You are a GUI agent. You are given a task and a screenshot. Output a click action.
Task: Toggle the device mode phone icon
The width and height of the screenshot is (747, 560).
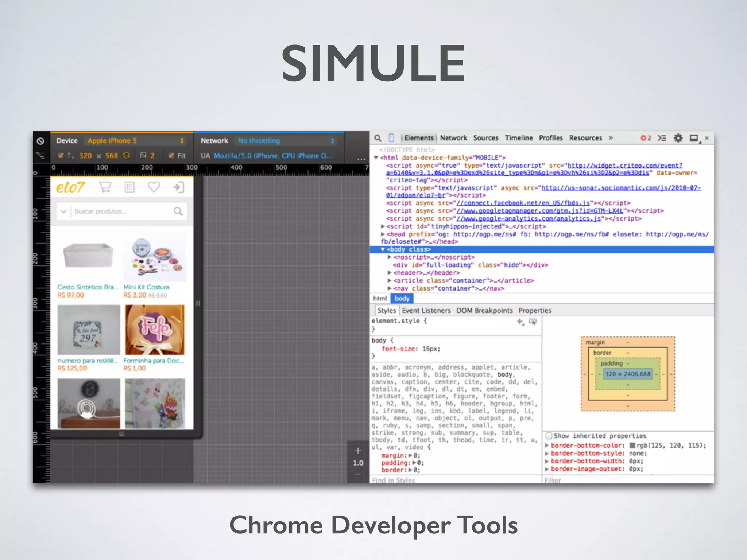tap(391, 138)
